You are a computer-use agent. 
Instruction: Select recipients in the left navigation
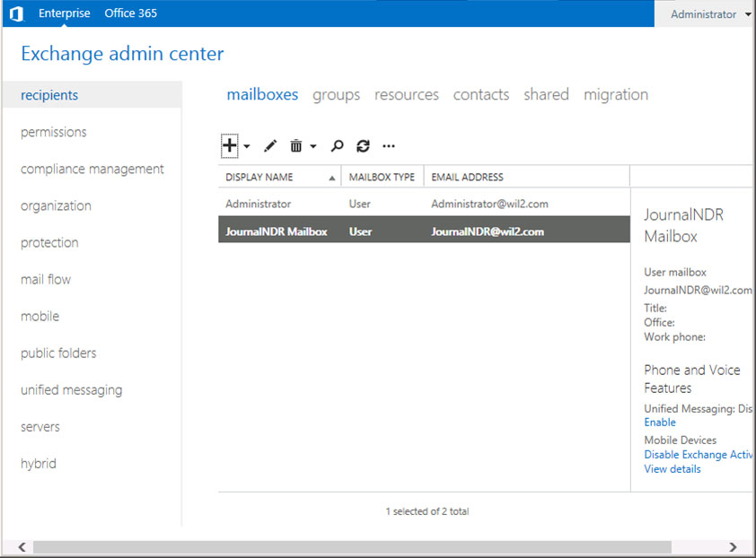[x=92, y=95]
